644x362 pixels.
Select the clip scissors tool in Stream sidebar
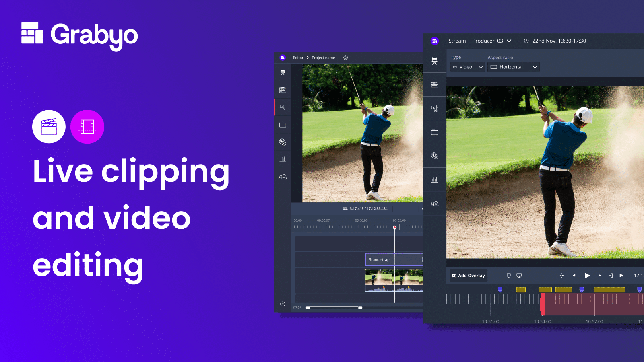coord(434,108)
